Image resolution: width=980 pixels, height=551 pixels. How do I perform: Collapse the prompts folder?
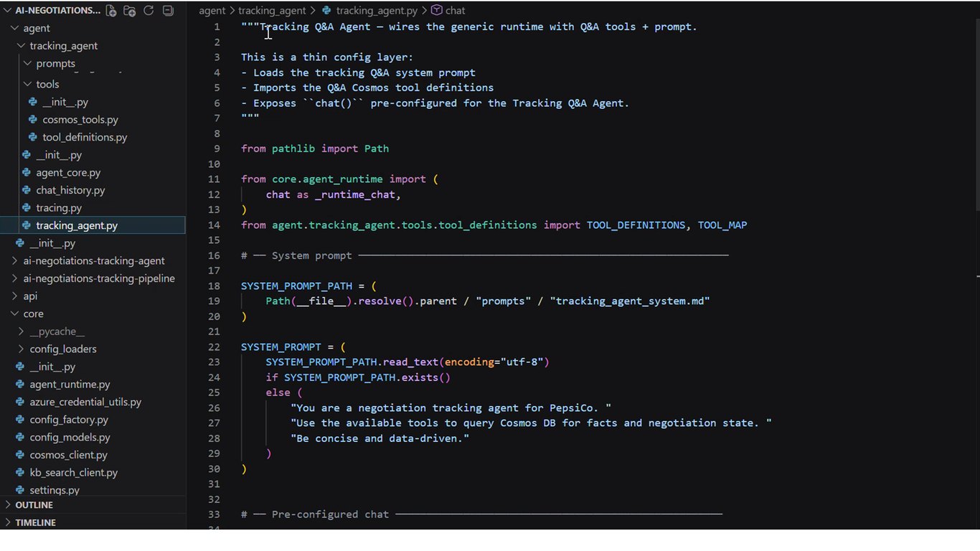[27, 63]
